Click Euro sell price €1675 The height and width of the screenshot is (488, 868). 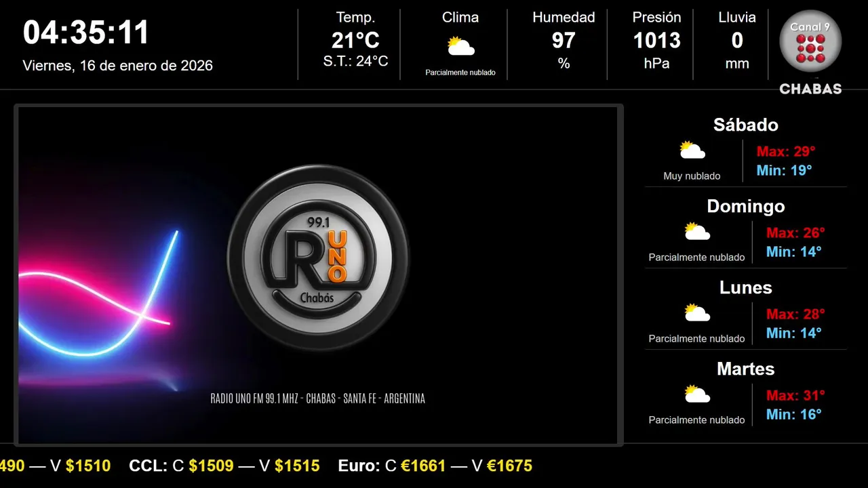click(x=509, y=466)
